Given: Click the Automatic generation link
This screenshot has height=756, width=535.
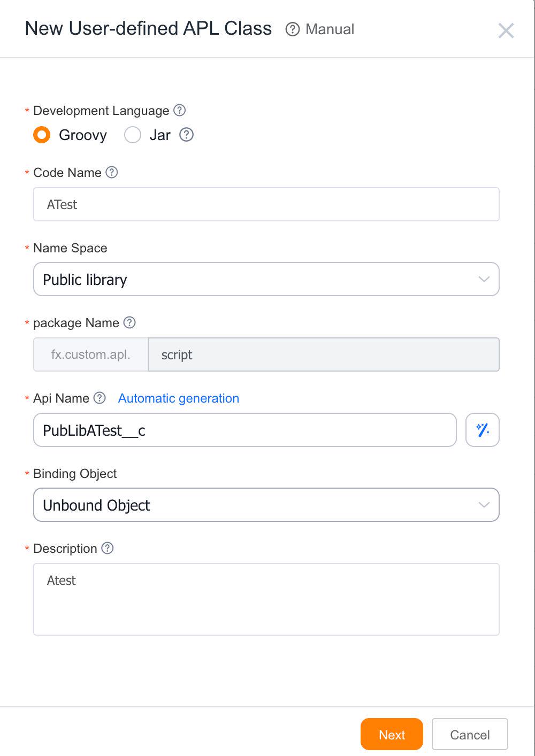Looking at the screenshot, I should click(178, 398).
